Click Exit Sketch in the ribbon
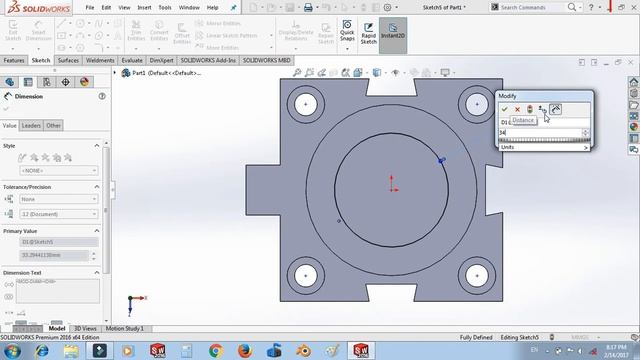Viewport: 640px width, 360px height. (13, 30)
